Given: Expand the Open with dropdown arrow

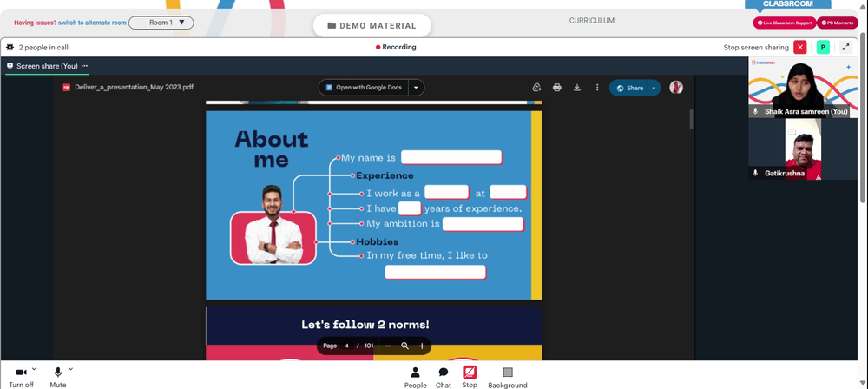Looking at the screenshot, I should click(417, 88).
